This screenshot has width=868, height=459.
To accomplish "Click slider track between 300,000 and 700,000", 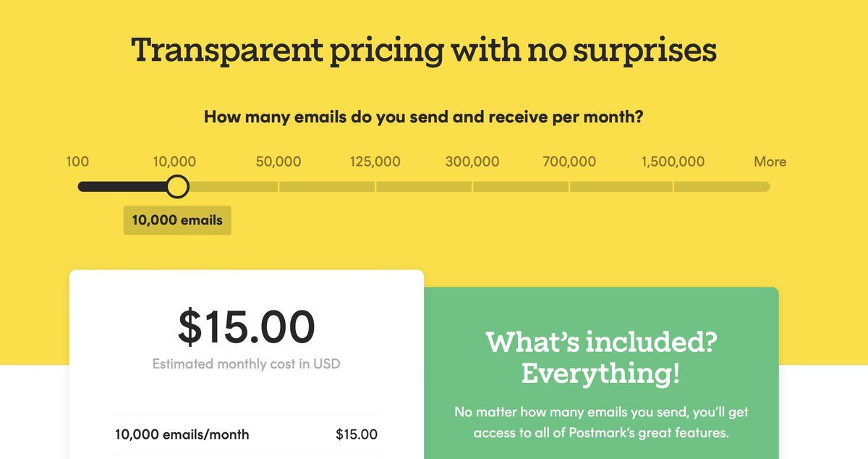I will (x=521, y=187).
